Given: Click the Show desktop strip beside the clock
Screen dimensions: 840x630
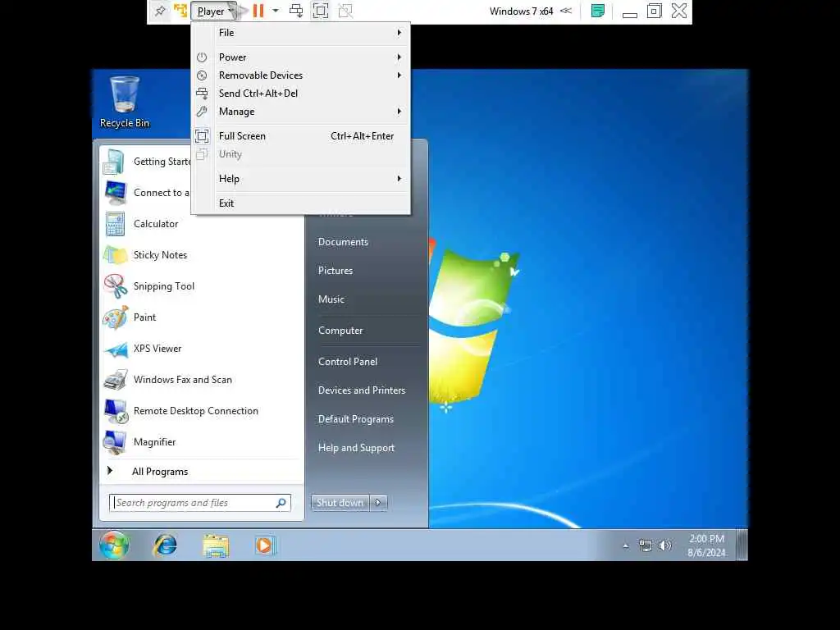Looking at the screenshot, I should tap(742, 546).
